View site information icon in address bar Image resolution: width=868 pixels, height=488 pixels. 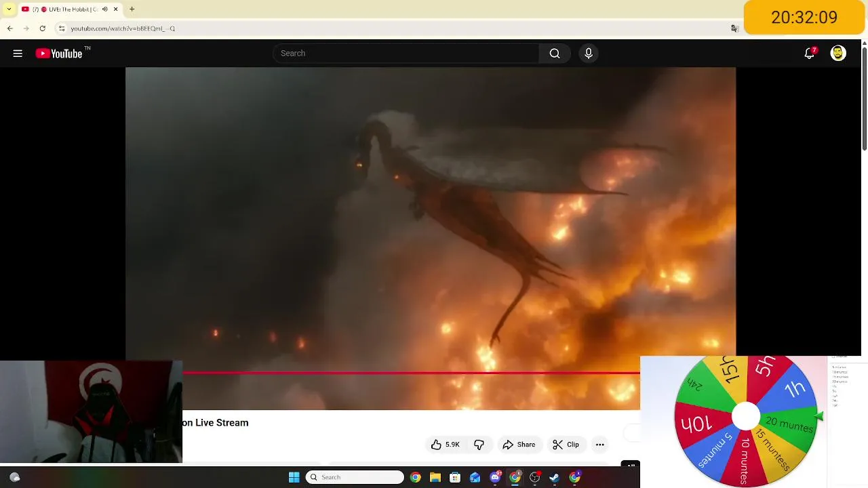tap(61, 28)
